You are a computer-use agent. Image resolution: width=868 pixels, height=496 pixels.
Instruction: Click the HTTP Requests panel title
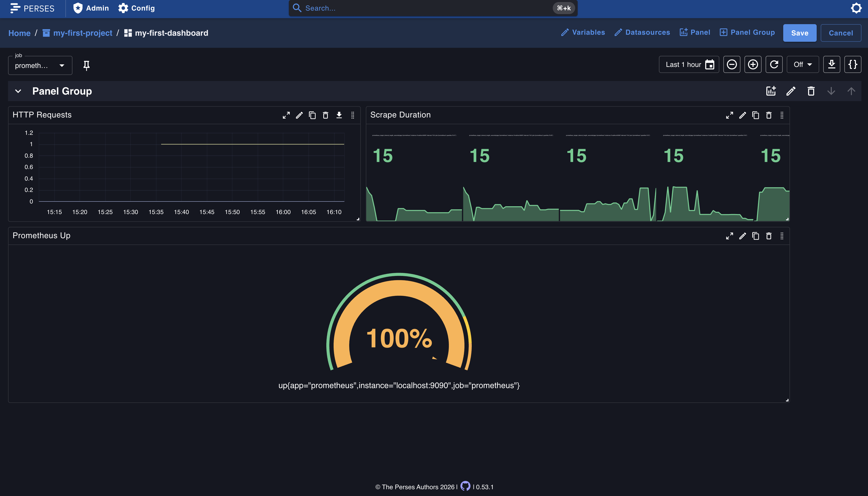tap(42, 115)
